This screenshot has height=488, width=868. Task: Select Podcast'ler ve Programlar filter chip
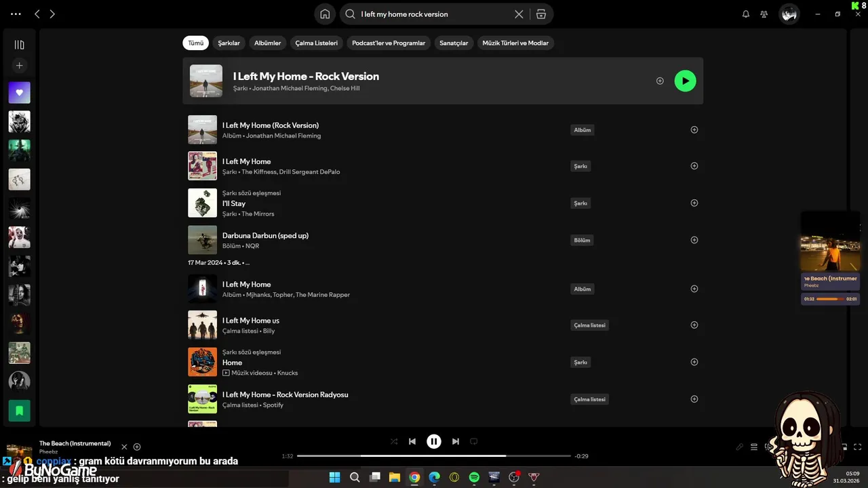389,43
